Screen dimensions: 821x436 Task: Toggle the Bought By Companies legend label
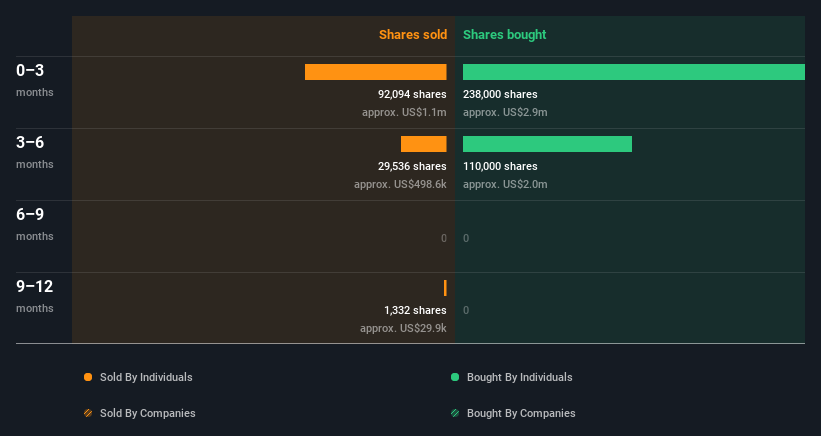click(521, 413)
